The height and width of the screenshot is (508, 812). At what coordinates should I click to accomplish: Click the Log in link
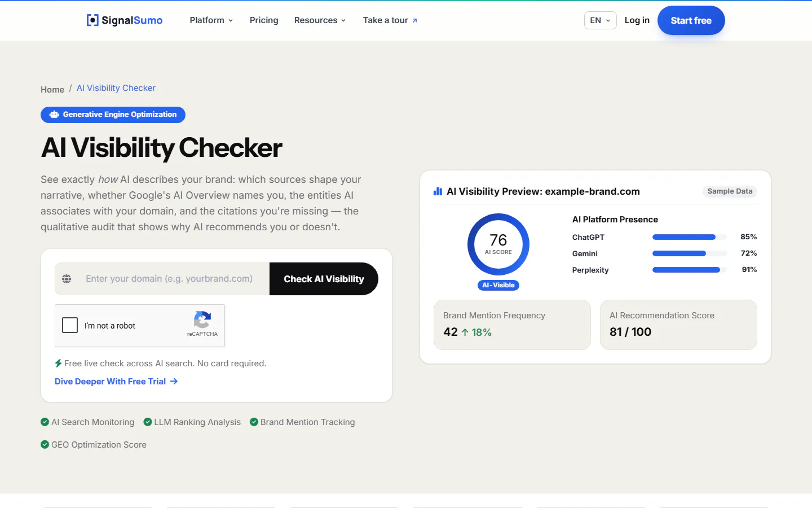point(637,20)
